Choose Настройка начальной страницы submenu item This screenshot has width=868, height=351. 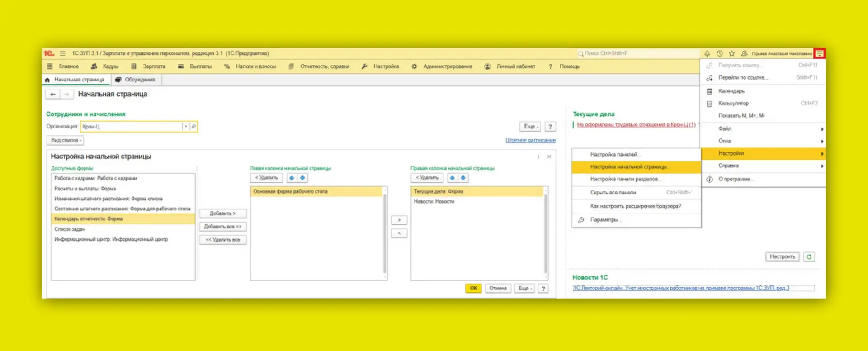[x=637, y=167]
